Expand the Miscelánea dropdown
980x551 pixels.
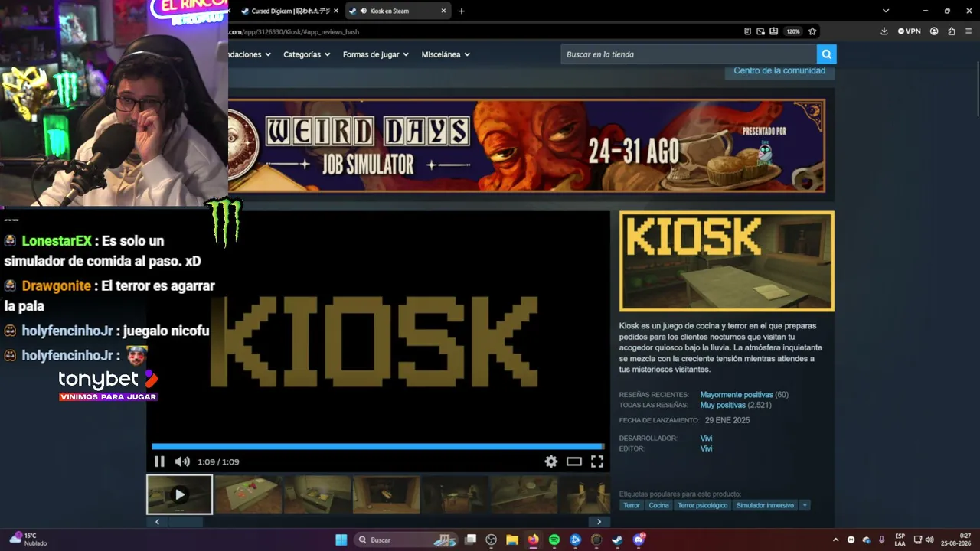click(446, 54)
